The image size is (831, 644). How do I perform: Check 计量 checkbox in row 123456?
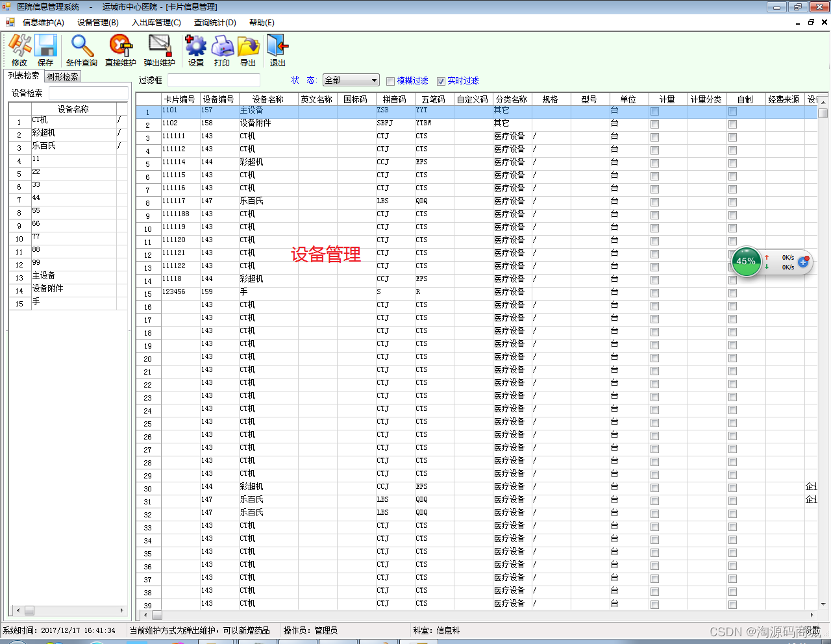[x=654, y=293]
